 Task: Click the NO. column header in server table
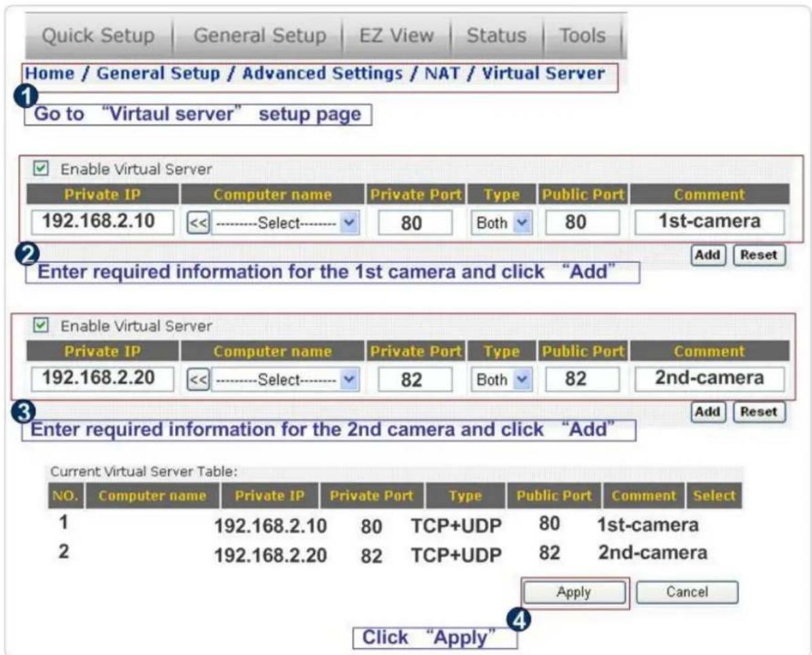65,496
